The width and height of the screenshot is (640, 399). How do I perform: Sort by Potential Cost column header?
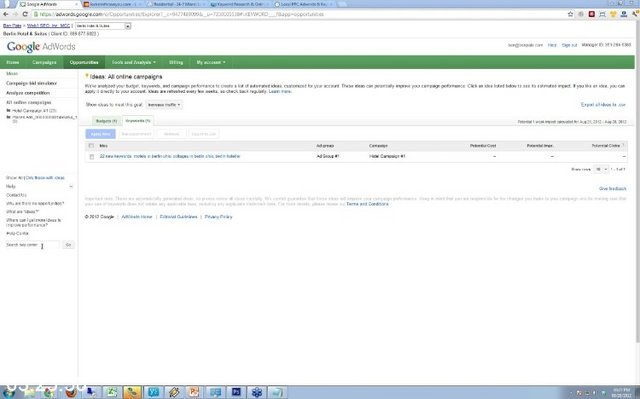pos(483,146)
